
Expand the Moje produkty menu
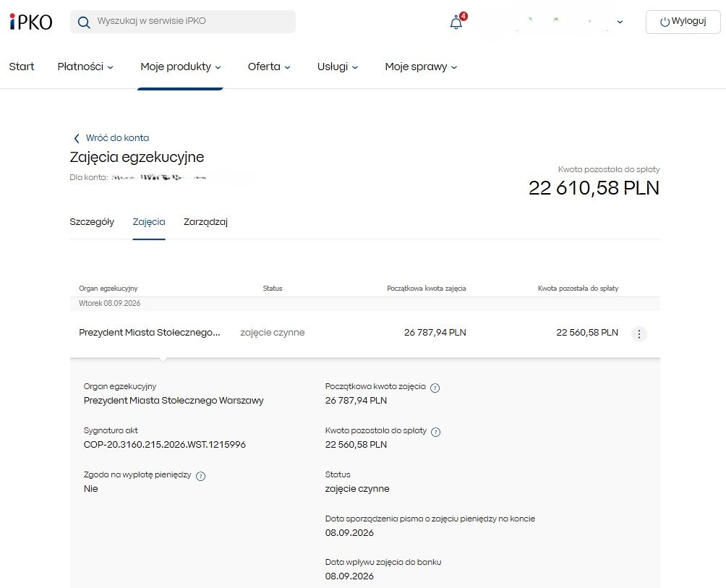click(x=181, y=67)
